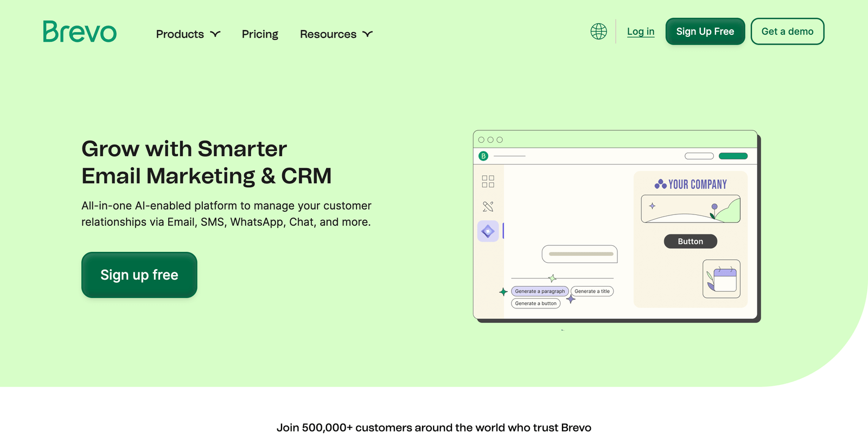Screen dimensions: 868x444
Task: Expand the Resources dropdown menu
Action: point(336,34)
